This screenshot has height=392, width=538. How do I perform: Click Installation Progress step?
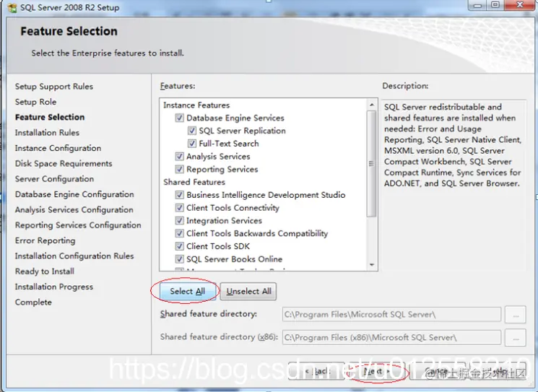coord(54,287)
